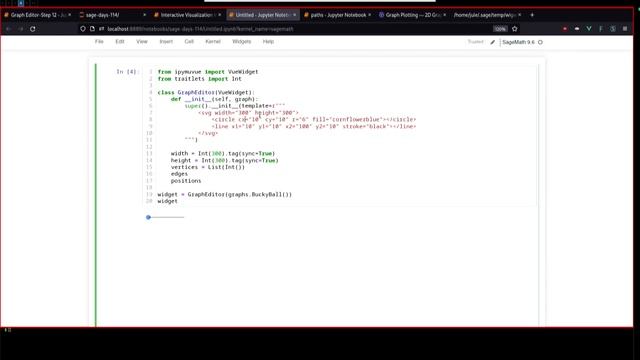Reload the current browser page
This screenshot has width=640, height=360.
click(33, 29)
